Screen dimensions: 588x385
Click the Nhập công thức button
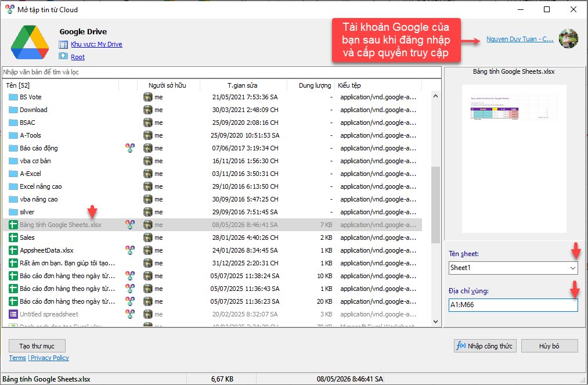pos(485,346)
